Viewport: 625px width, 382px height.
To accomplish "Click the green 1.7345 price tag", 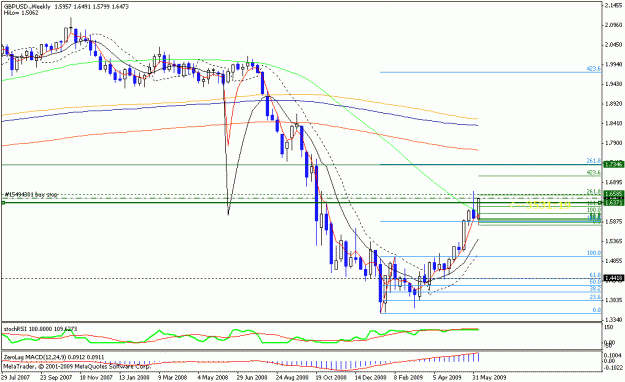I will [613, 164].
